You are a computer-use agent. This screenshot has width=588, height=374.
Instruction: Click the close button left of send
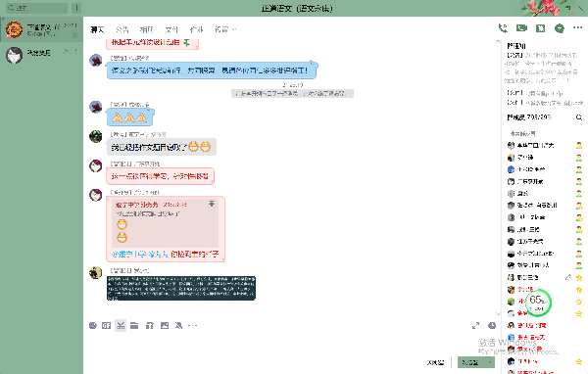tap(435, 362)
